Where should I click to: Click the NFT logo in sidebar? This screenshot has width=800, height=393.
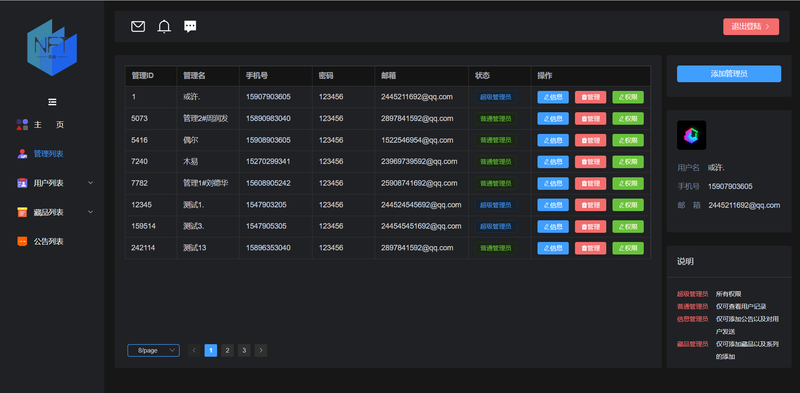click(x=52, y=47)
